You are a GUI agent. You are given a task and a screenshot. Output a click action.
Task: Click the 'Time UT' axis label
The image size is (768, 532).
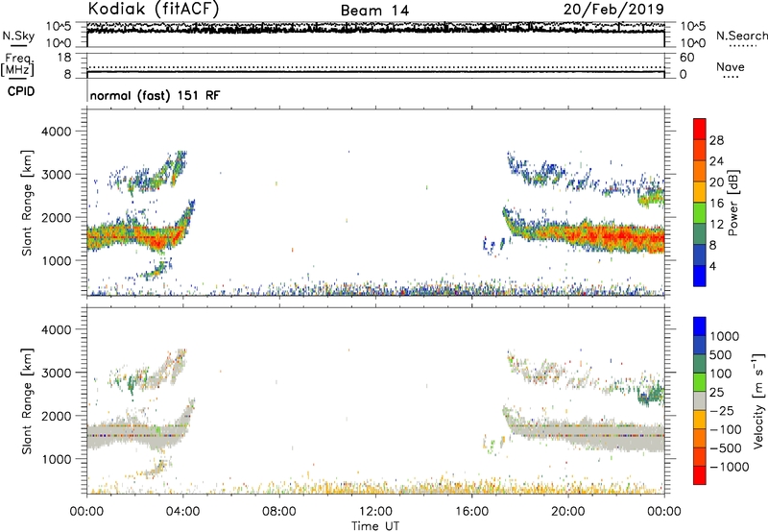pyautogui.click(x=375, y=526)
